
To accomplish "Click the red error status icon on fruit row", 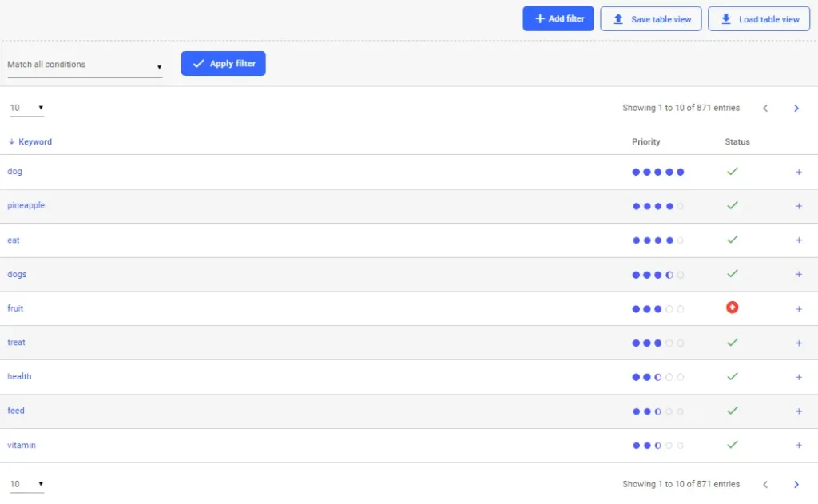I will pos(733,308).
